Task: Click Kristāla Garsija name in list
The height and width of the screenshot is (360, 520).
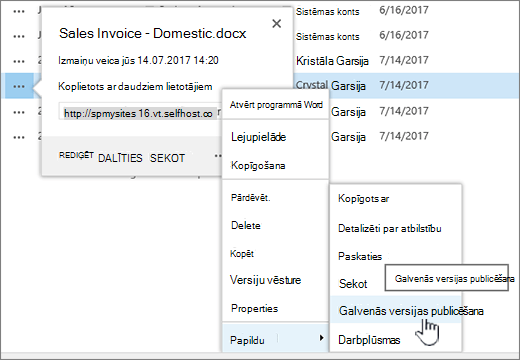Action: (x=332, y=61)
